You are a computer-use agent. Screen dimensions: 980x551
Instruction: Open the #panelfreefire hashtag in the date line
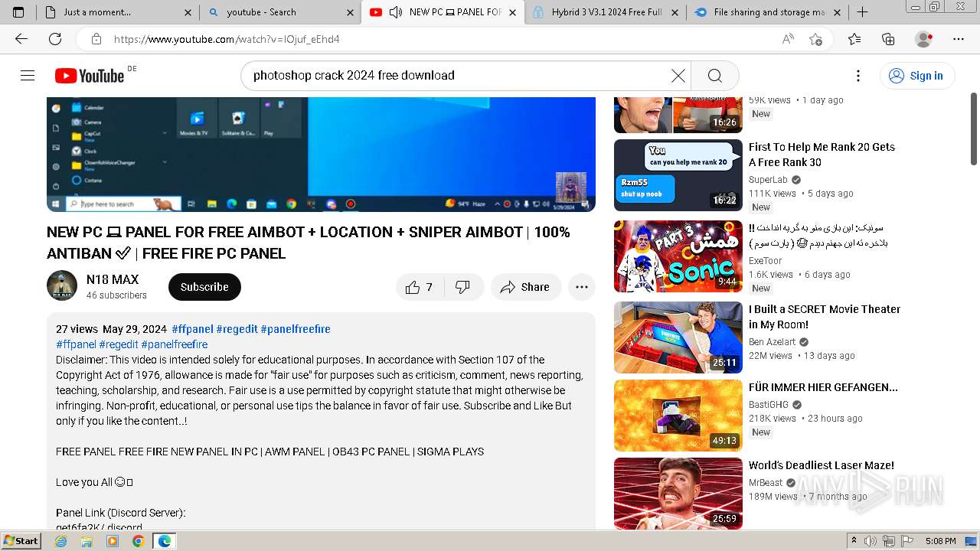pyautogui.click(x=296, y=329)
